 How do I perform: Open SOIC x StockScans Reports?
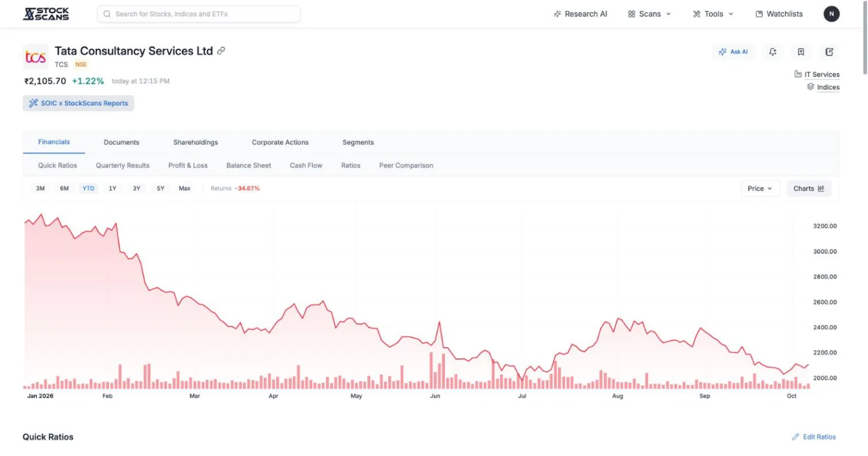pos(78,103)
